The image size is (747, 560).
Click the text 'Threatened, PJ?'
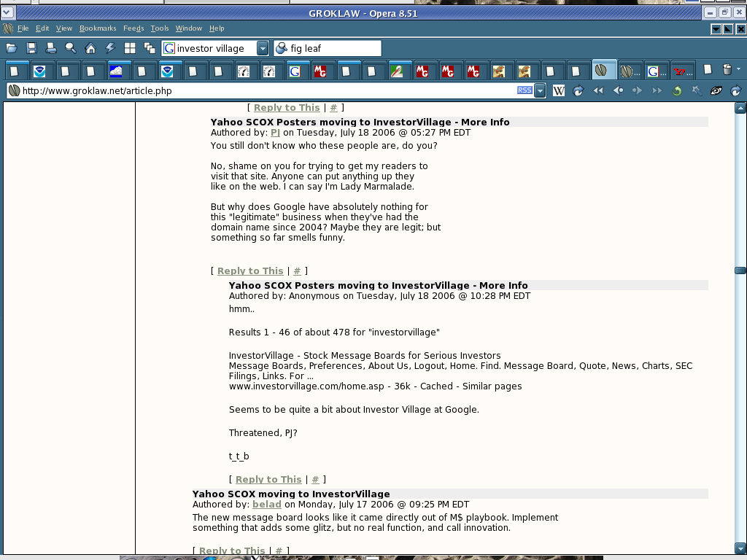263,433
